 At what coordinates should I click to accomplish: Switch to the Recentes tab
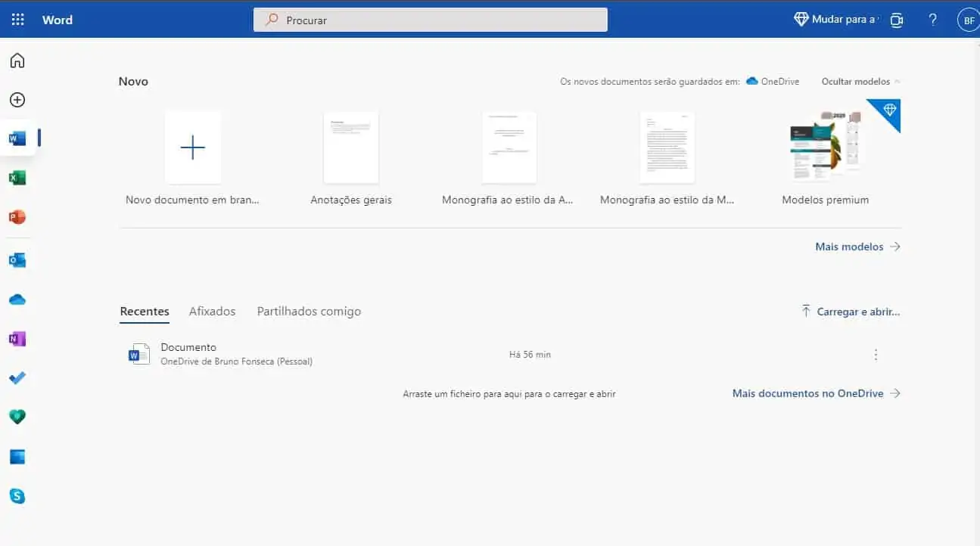pyautogui.click(x=145, y=312)
